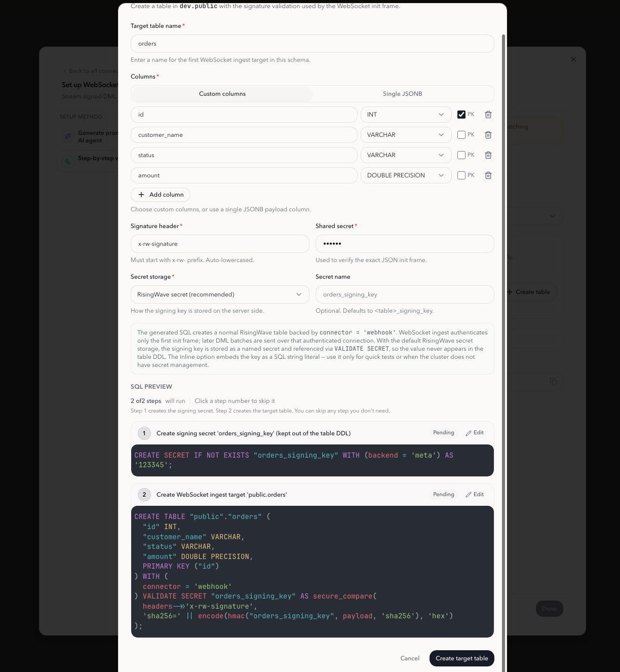Click the amount column name field
Viewport: 620px width, 672px height.
[x=244, y=175]
